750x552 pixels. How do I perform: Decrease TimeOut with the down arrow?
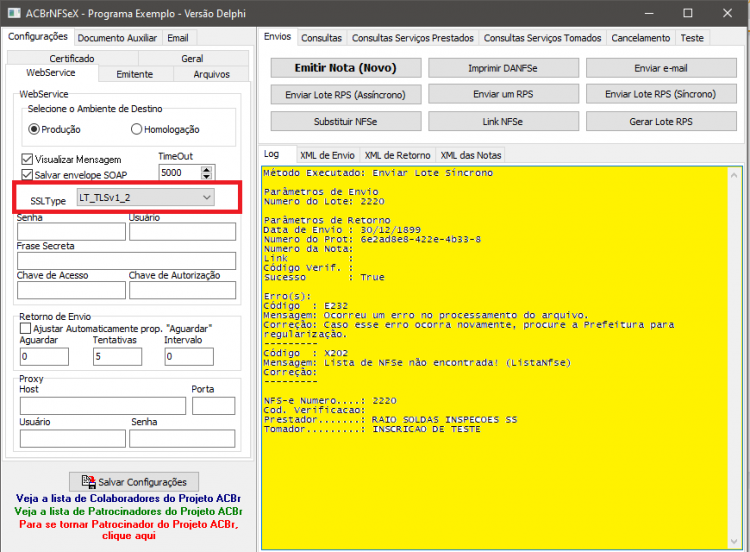click(206, 177)
